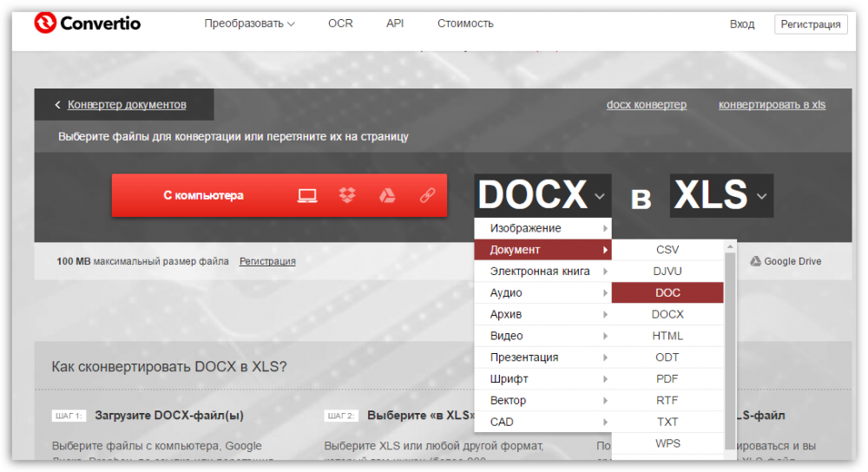Screen dimensions: 868x472
Task: Select the computer upload laptop icon
Action: 306,196
